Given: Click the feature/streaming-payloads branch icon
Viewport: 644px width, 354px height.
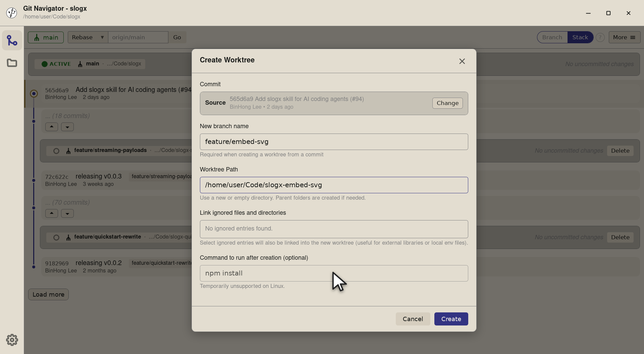Looking at the screenshot, I should coord(68,151).
